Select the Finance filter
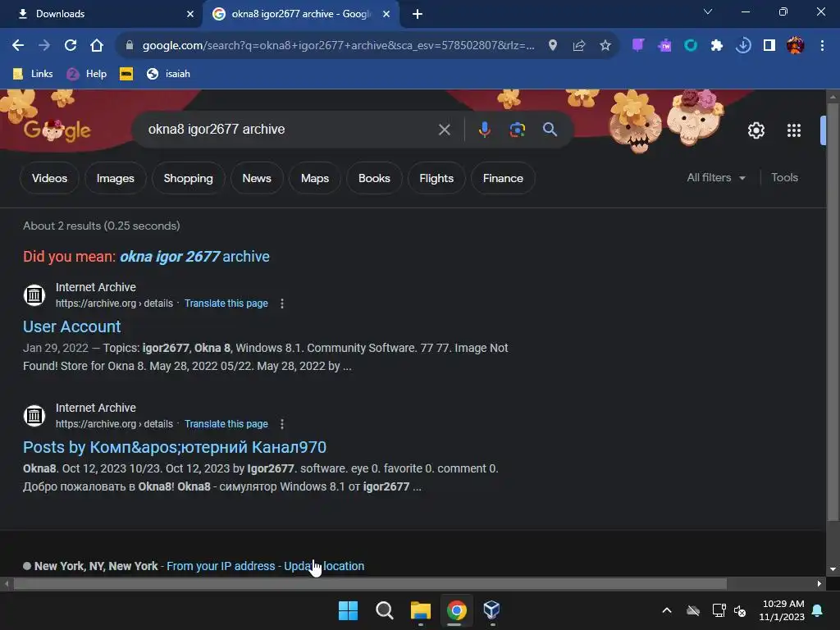Image resolution: width=840 pixels, height=630 pixels. (503, 178)
